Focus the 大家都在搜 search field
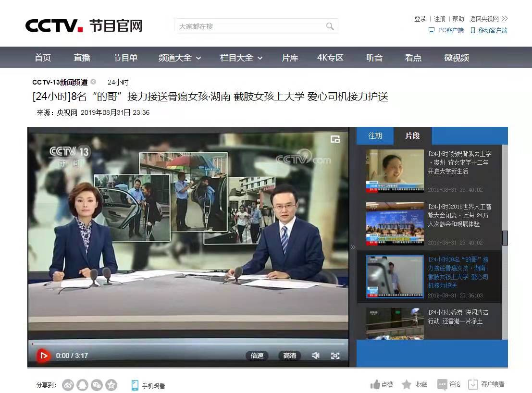 (256, 26)
